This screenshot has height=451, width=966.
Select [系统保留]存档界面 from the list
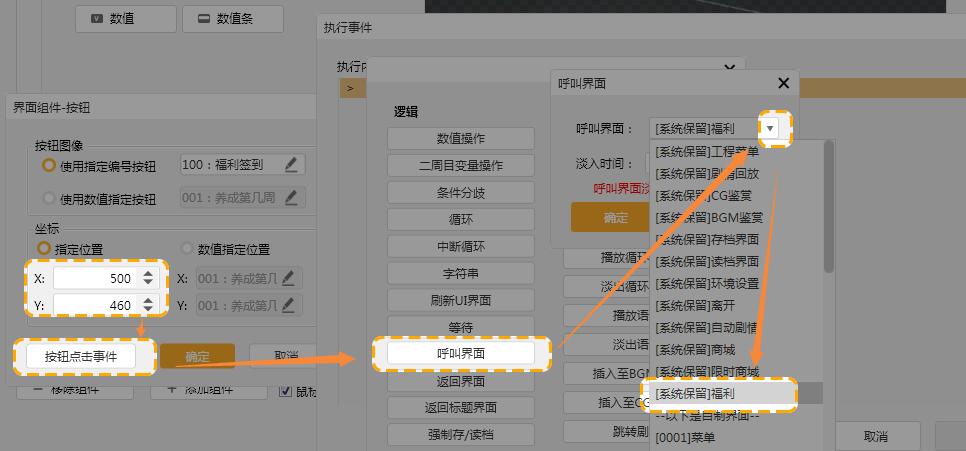tap(707, 239)
